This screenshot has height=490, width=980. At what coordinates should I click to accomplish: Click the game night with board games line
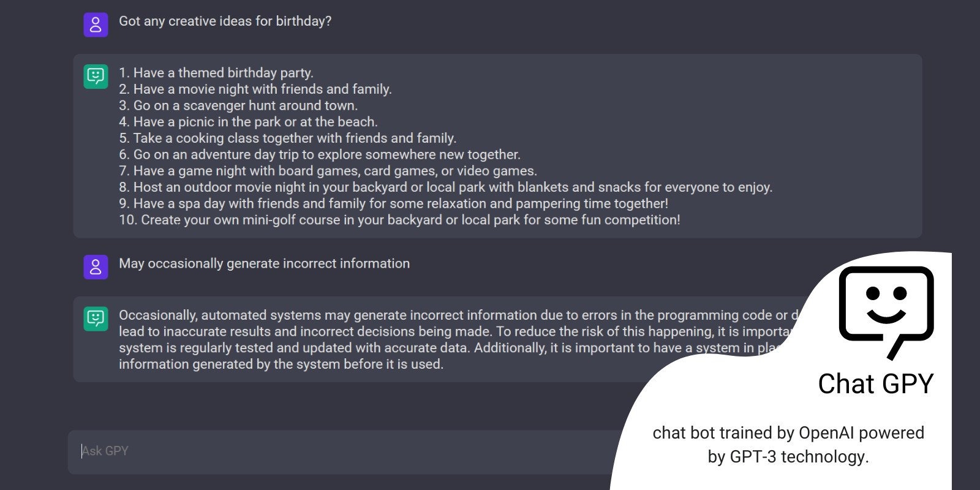coord(328,171)
